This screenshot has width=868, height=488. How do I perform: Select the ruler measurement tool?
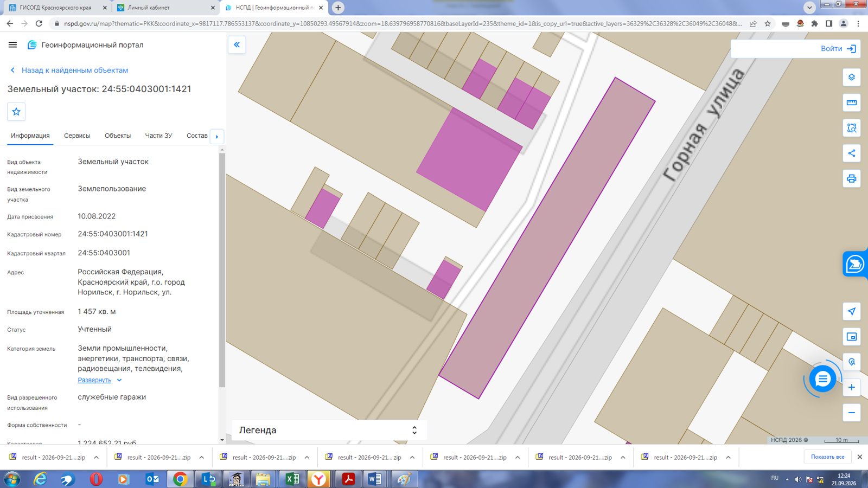851,102
